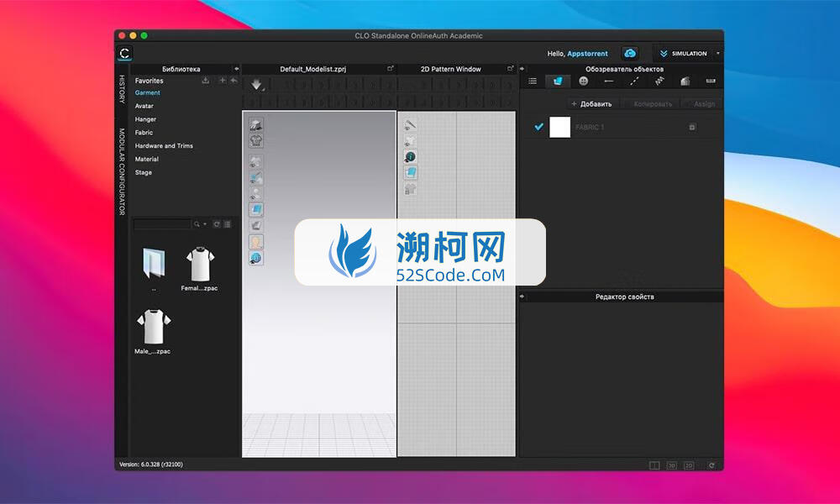Viewport: 840px width, 504px height.
Task: Select Material in the library list
Action: [x=147, y=159]
